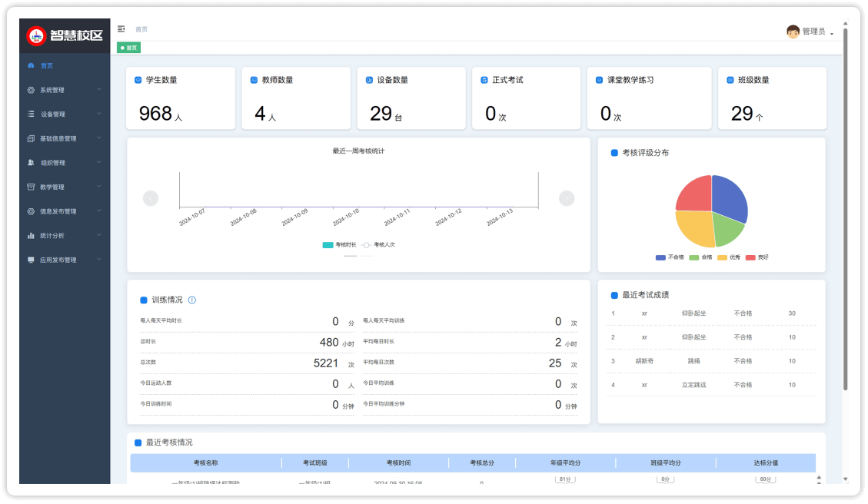Go to next week in chart

tap(567, 198)
